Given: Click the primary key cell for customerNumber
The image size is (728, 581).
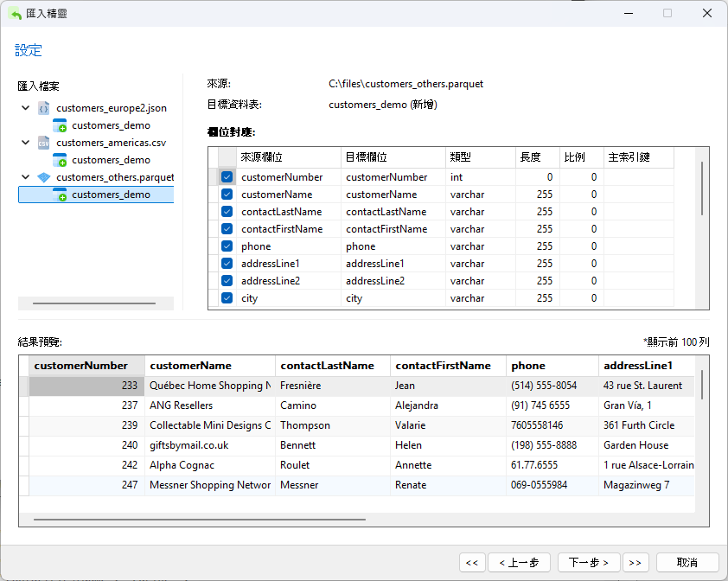Looking at the screenshot, I should click(639, 177).
